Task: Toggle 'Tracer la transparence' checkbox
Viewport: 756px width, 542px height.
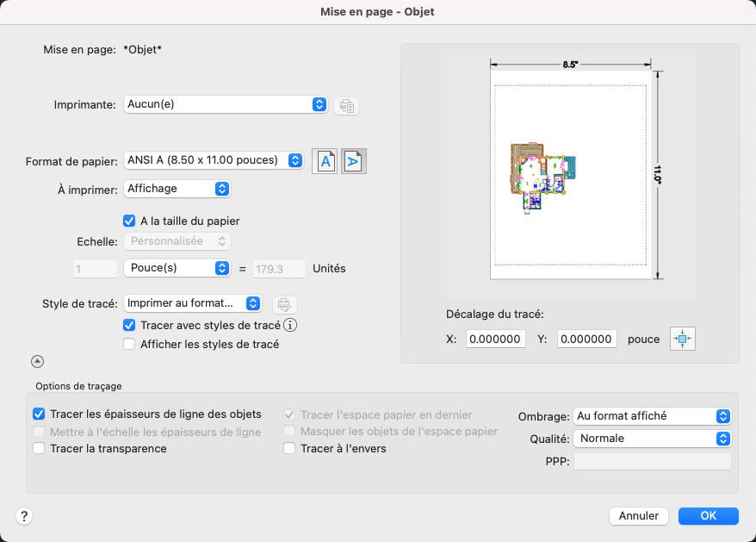Action: pos(39,448)
